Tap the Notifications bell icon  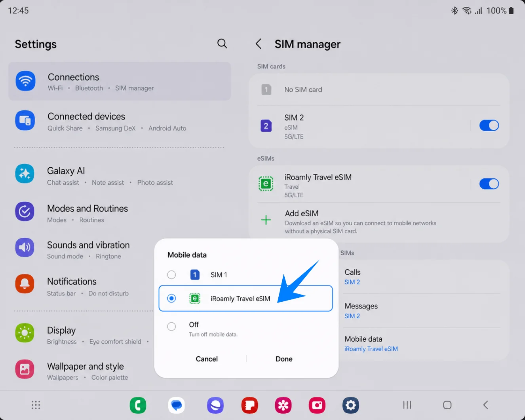pos(25,284)
